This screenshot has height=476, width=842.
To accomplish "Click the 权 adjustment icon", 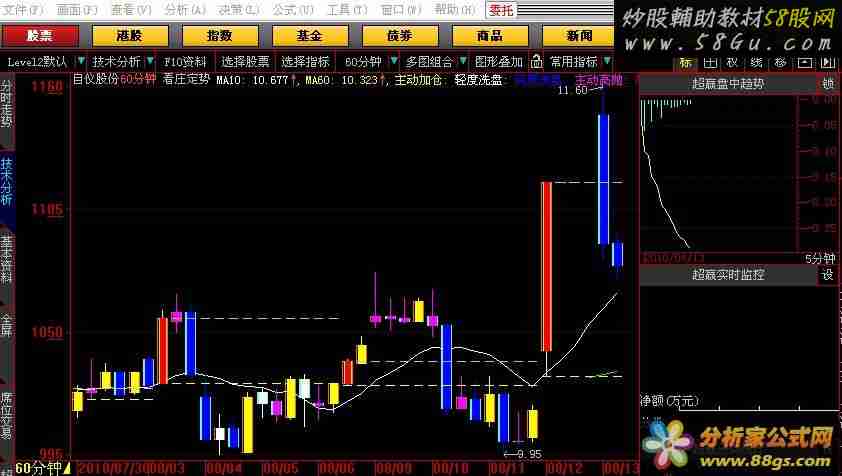I will (733, 63).
